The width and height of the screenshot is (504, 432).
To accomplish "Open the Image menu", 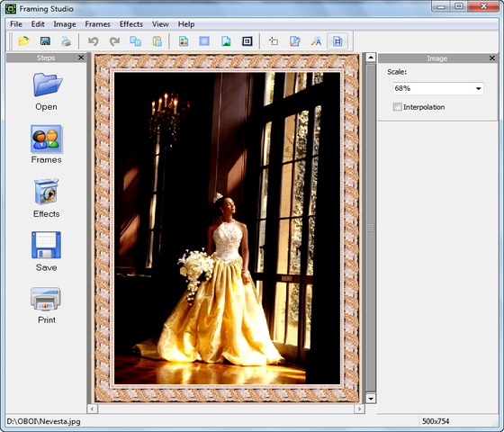I will pos(65,24).
